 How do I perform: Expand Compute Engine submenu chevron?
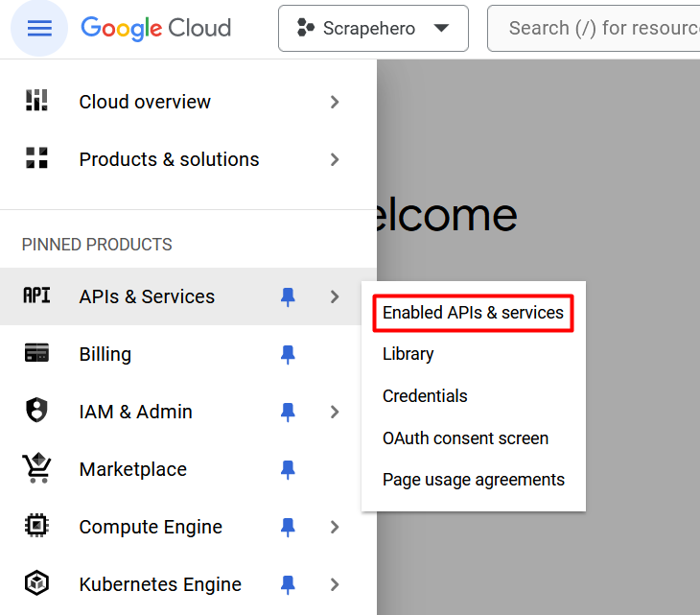tap(335, 528)
